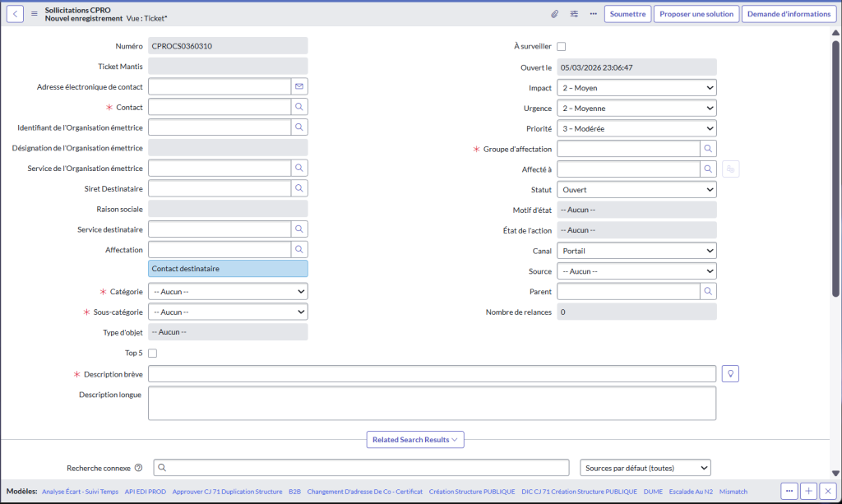Enable the À surveiller checkbox
The height and width of the screenshot is (504, 842).
click(x=562, y=47)
